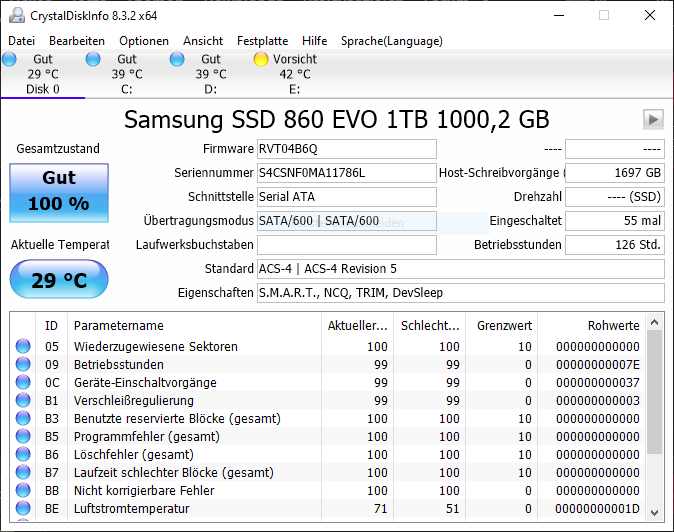Click the Drehzahl value field
Screen dimensions: 674x532
click(x=615, y=197)
